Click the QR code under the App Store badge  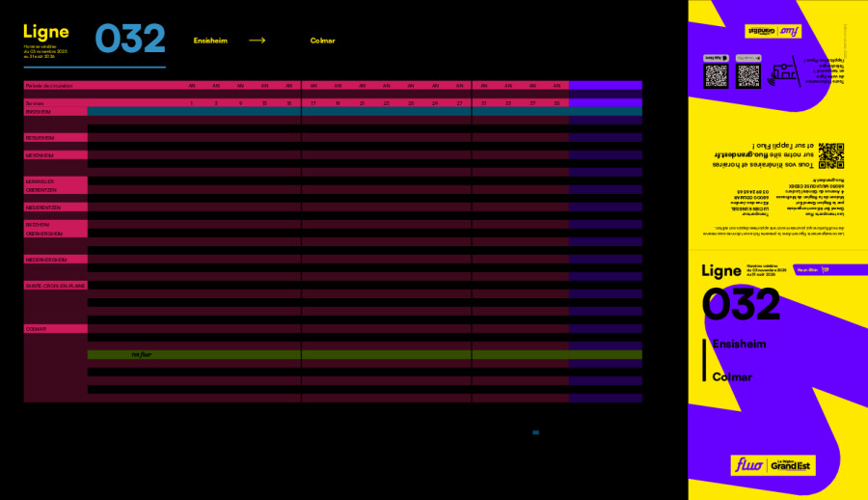pyautogui.click(x=716, y=75)
